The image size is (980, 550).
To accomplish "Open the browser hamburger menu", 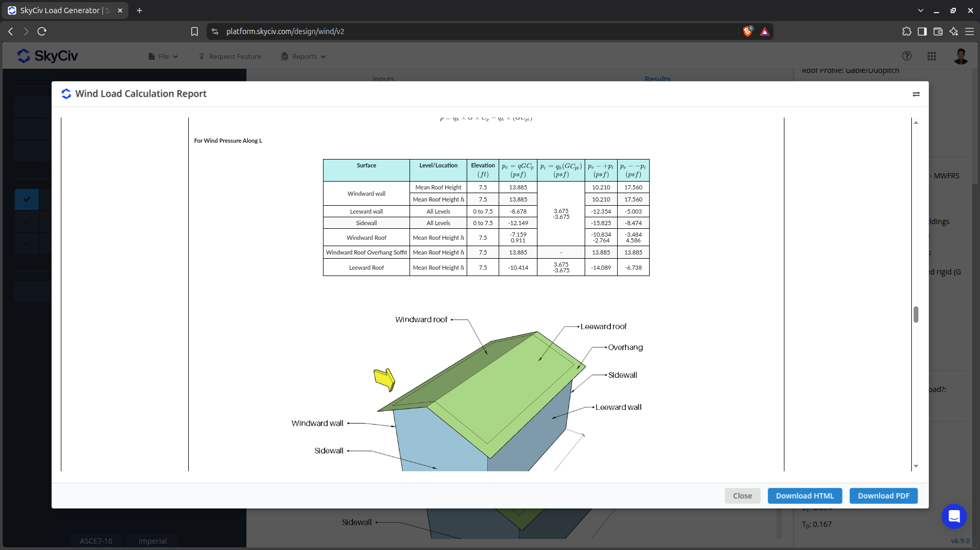I will 970,31.
